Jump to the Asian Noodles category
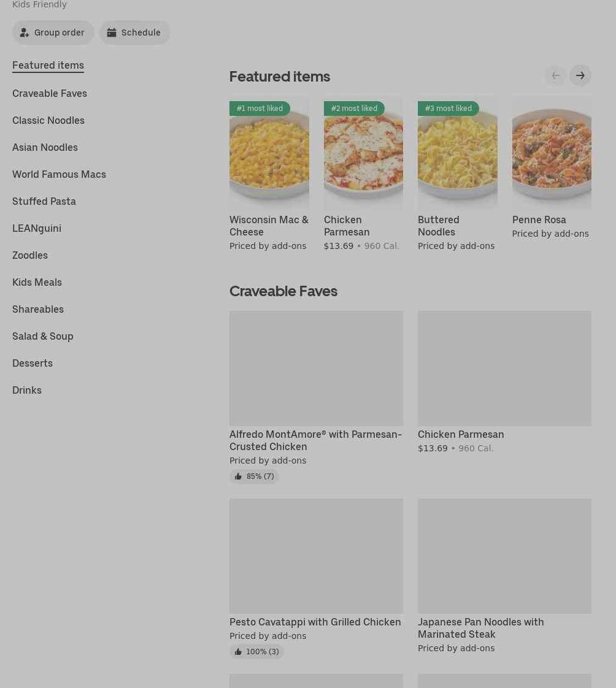 pos(45,147)
